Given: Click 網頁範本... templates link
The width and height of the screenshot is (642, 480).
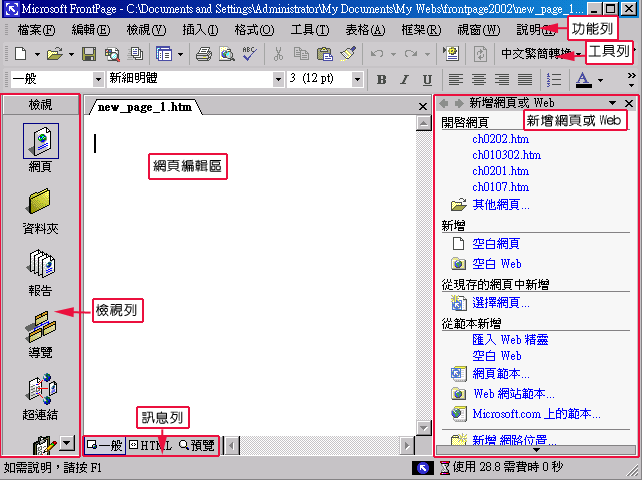Looking at the screenshot, I should click(501, 374).
